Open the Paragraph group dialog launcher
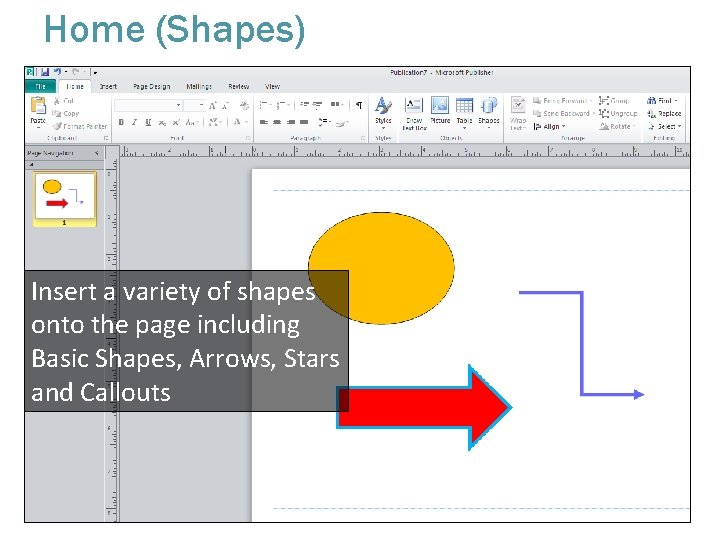The width and height of the screenshot is (720, 540). [x=362, y=138]
